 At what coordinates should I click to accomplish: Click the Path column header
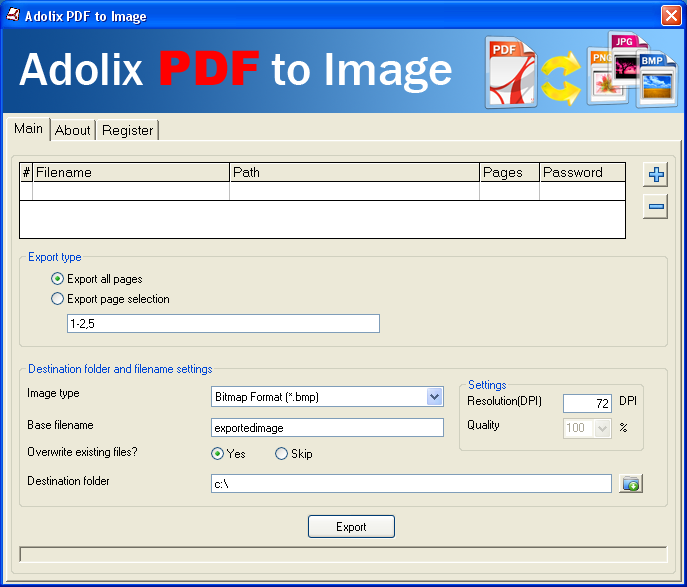(x=354, y=172)
